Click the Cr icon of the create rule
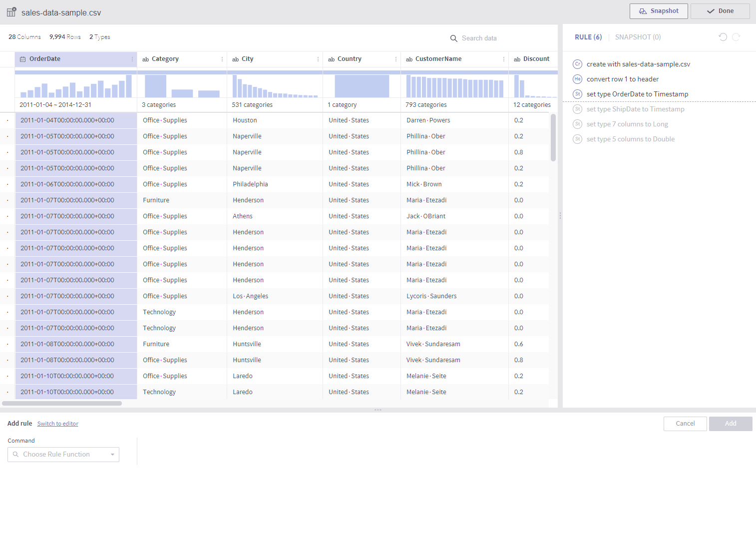 click(577, 64)
